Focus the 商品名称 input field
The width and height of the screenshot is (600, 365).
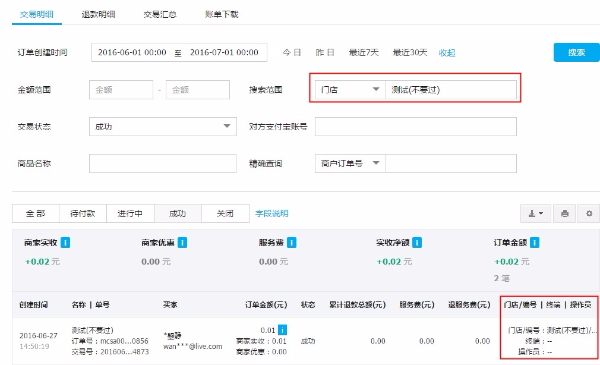[163, 163]
